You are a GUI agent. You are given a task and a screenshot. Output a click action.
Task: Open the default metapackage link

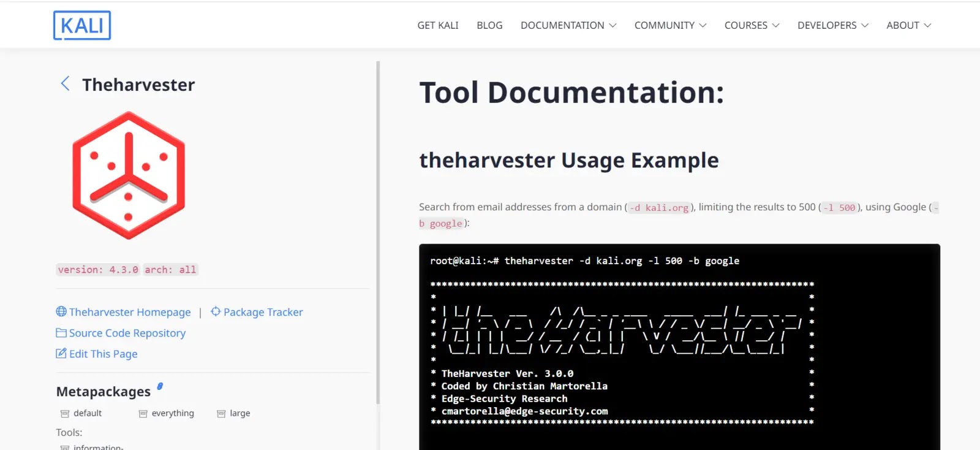88,413
